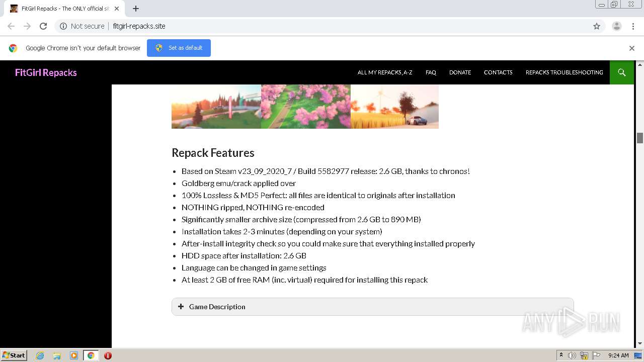Show hidden tray icons arrow

561,355
